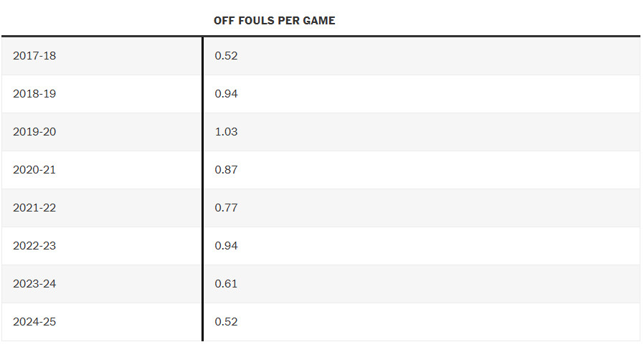Pick the 2020-21 season cell

point(34,170)
